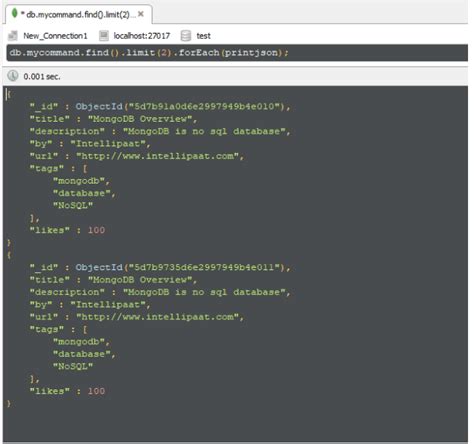Click the MongoDB leaf icon on tab
The width and height of the screenshot is (474, 444).
[14, 13]
